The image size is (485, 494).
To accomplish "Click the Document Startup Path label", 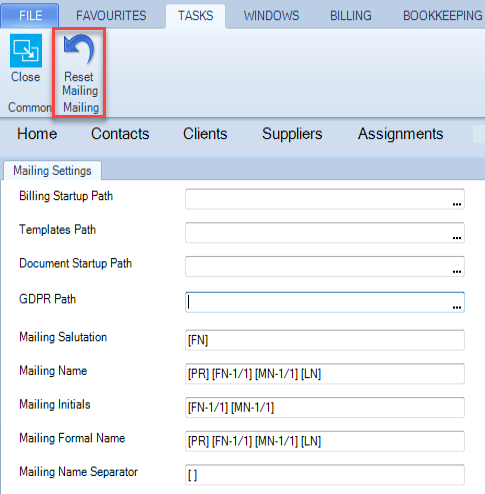I will (76, 263).
